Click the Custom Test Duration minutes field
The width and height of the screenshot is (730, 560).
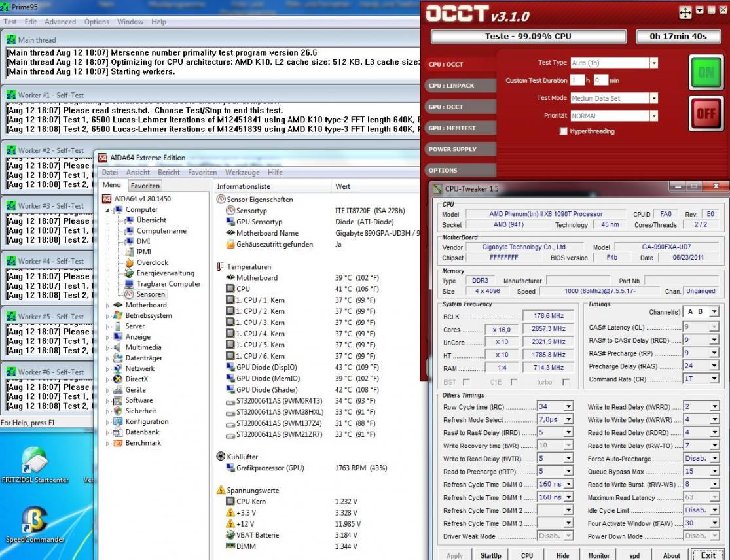point(600,80)
